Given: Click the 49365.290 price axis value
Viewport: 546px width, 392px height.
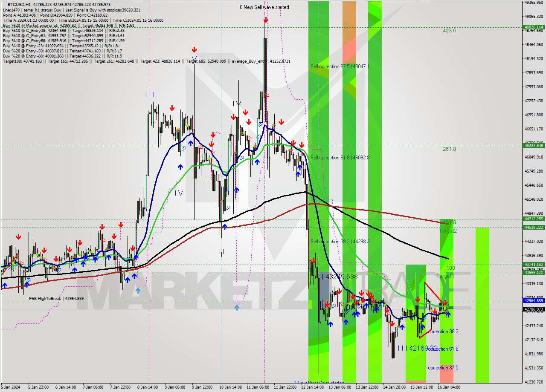Looking at the screenshot, I should (x=534, y=3).
